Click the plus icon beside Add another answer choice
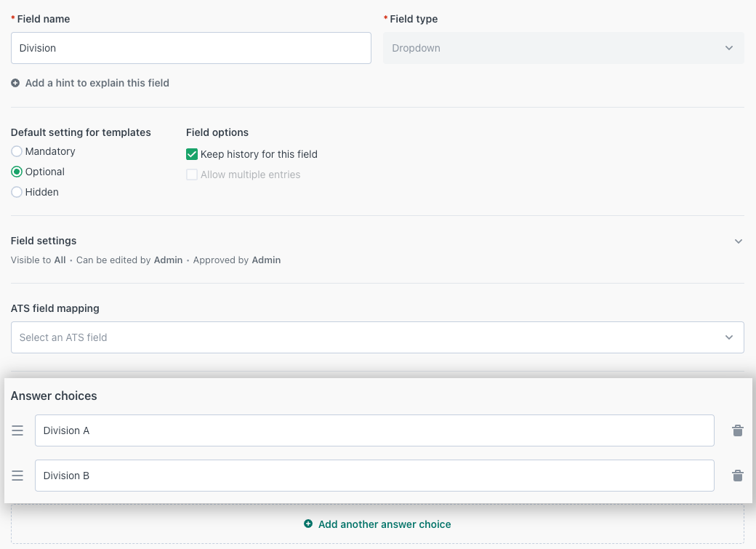 (308, 524)
